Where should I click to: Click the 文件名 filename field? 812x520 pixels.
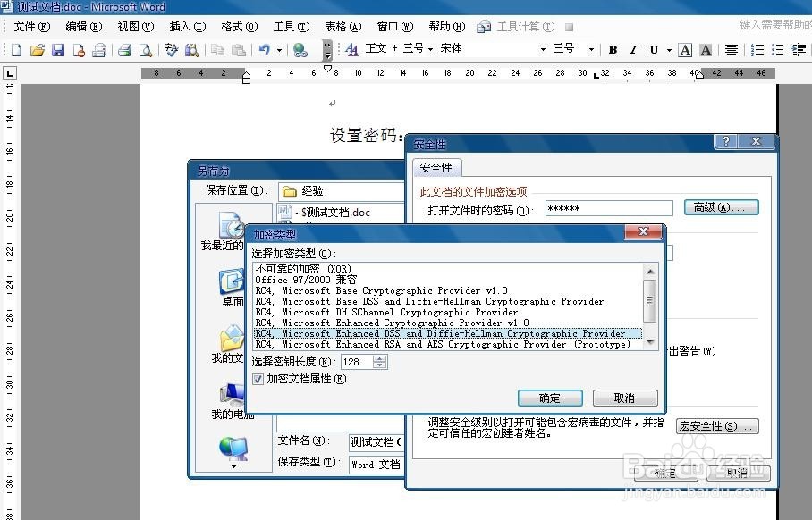[376, 442]
